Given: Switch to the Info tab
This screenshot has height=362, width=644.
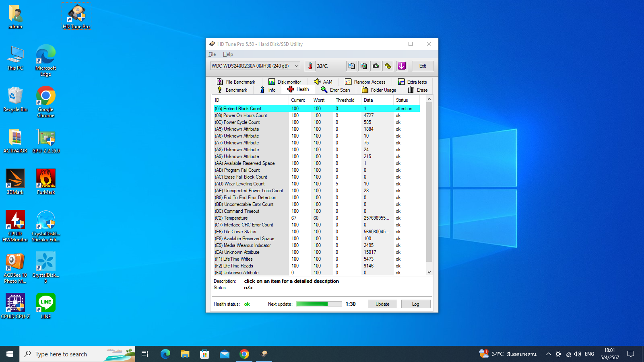Looking at the screenshot, I should tap(268, 90).
